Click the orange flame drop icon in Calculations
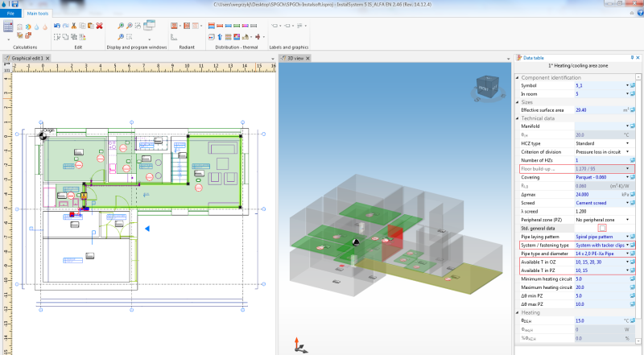The height and width of the screenshot is (355, 644). (45, 27)
